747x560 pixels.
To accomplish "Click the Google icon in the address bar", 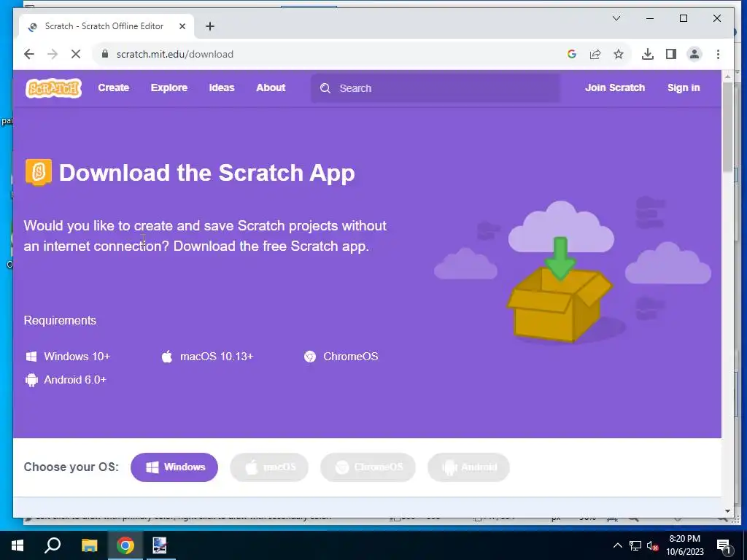I will pyautogui.click(x=572, y=54).
